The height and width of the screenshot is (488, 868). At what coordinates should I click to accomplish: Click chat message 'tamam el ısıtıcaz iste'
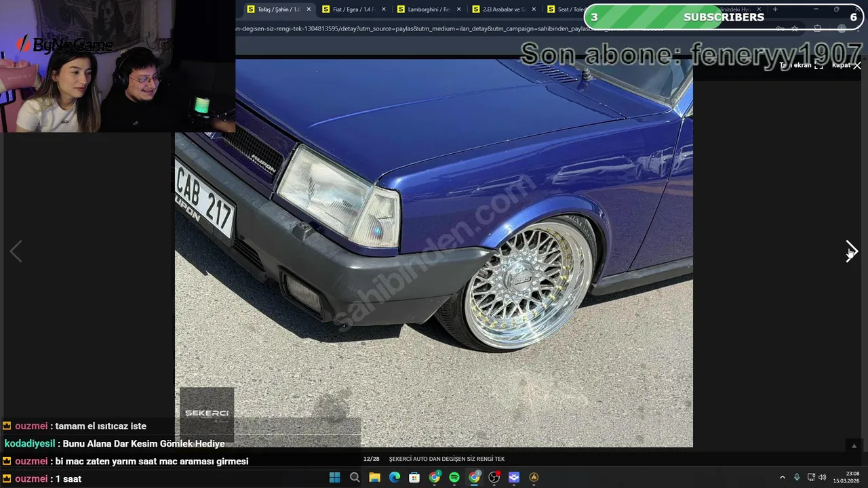(x=100, y=426)
